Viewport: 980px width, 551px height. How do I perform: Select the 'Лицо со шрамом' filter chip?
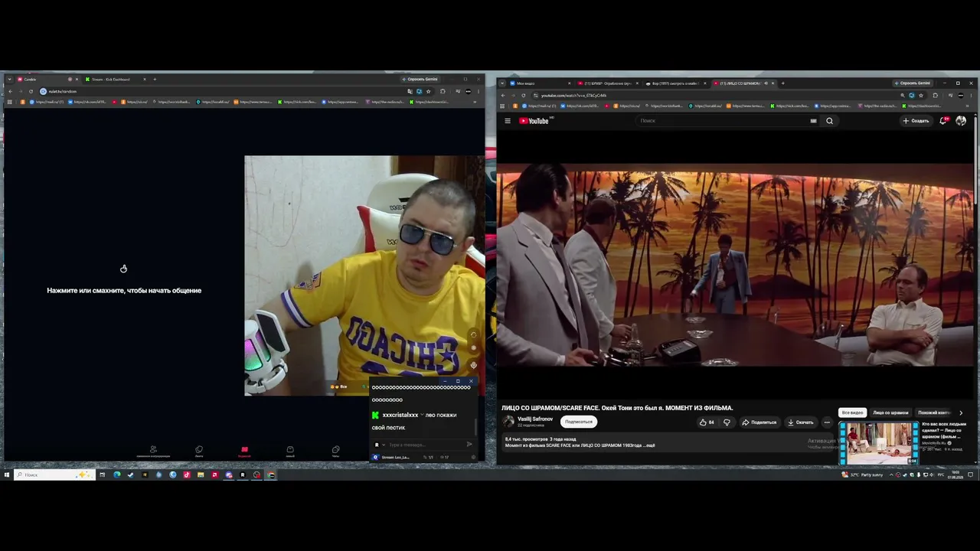point(890,413)
